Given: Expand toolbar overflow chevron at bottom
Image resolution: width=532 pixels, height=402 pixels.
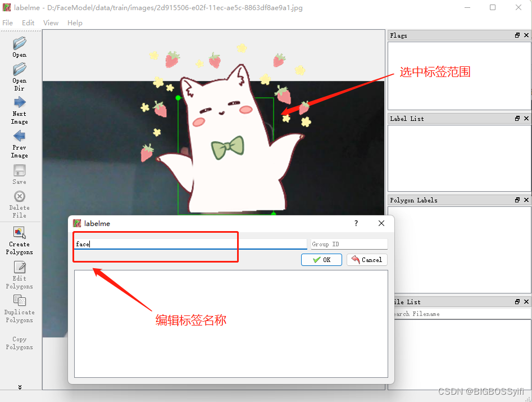Looking at the screenshot, I should pos(20,387).
